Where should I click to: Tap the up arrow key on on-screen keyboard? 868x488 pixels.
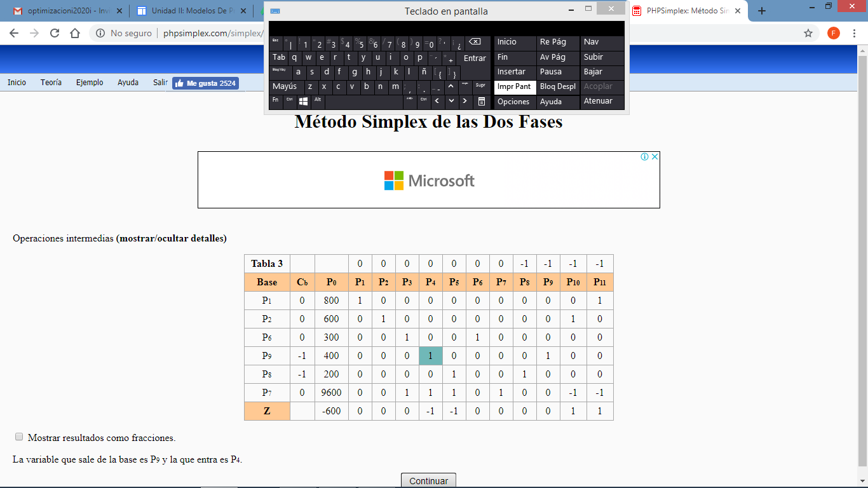pos(451,86)
